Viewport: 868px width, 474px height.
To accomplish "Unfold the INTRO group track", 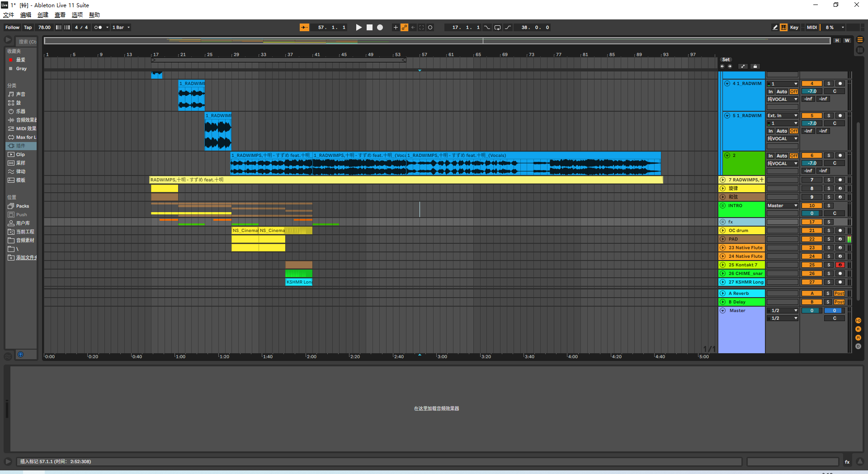I will [722, 206].
